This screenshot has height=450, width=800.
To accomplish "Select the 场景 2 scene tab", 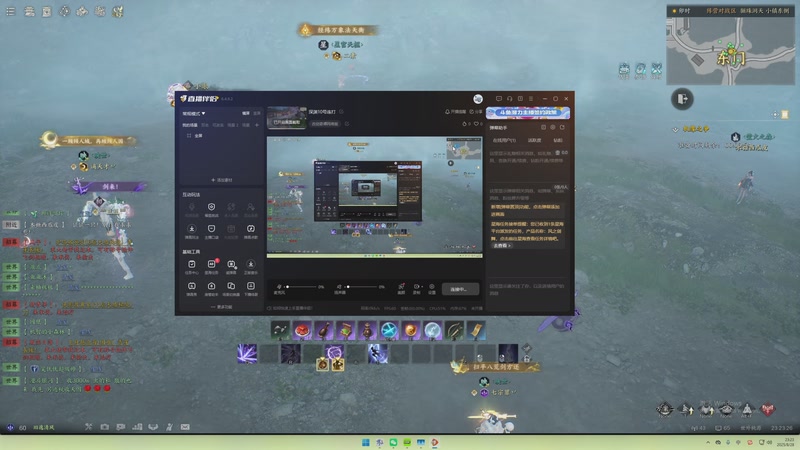I will 233,125.
